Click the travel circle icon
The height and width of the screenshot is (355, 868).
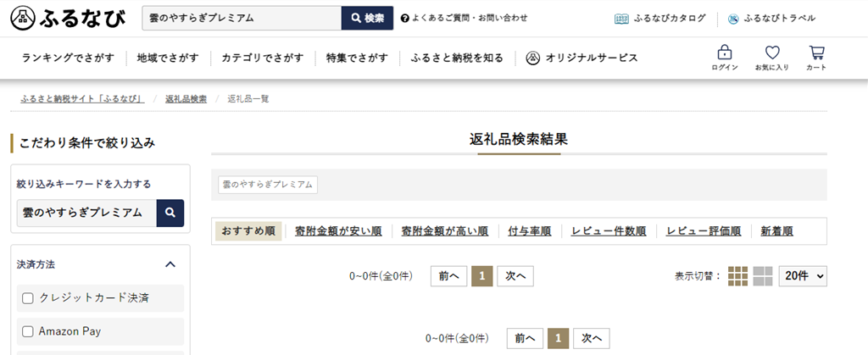pyautogui.click(x=733, y=19)
